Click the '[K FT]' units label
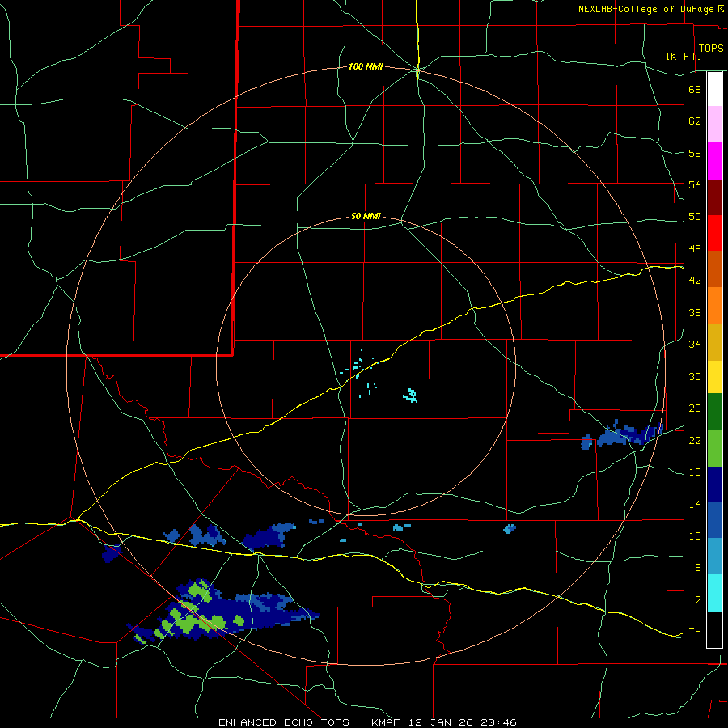Screen dimensions: 728x728 click(x=684, y=56)
